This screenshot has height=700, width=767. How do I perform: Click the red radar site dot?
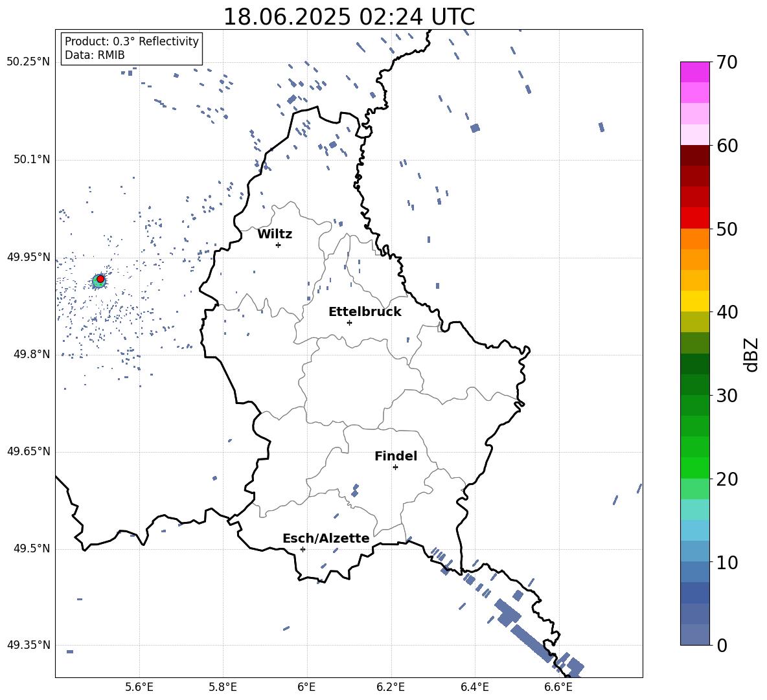100,279
